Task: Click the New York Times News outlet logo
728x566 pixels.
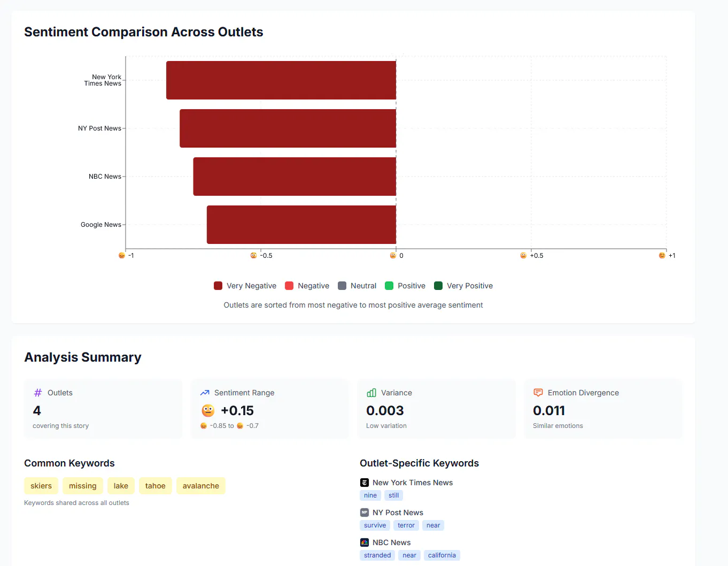Action: tap(365, 483)
